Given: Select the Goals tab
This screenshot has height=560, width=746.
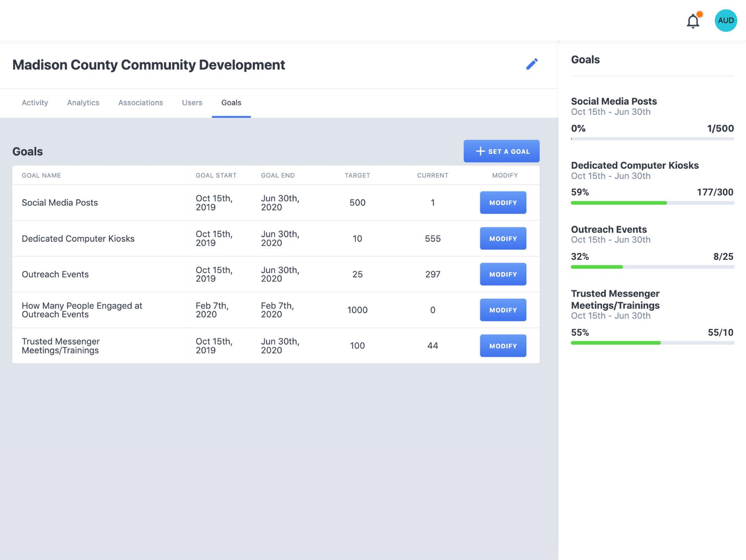Looking at the screenshot, I should [x=231, y=103].
